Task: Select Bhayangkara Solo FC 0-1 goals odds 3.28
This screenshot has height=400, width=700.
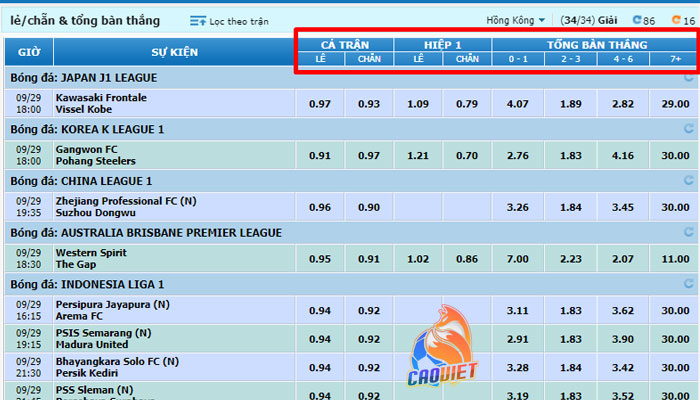Action: (x=518, y=367)
